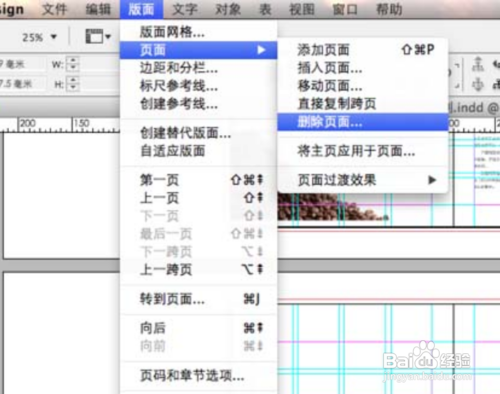Select the 页面 submenu entry
This screenshot has width=500, height=394.
point(199,50)
